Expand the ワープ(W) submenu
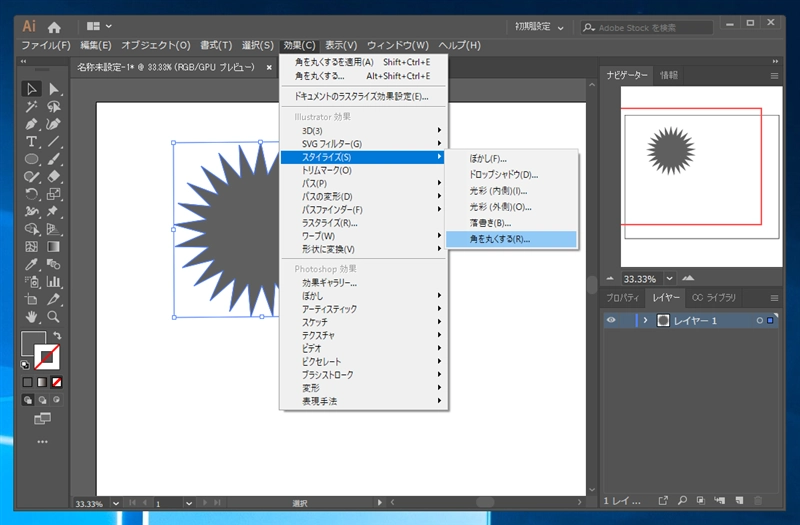The width and height of the screenshot is (800, 525). tap(363, 236)
